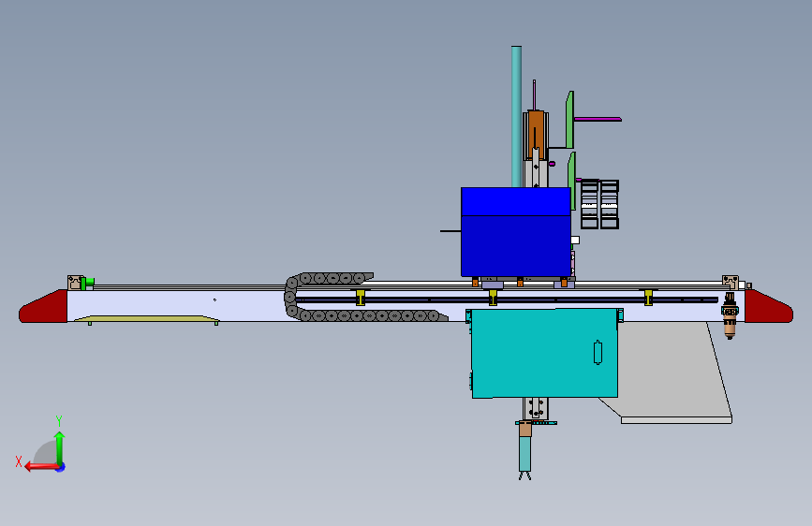Select the brown block on the vertical arm

(x=536, y=134)
